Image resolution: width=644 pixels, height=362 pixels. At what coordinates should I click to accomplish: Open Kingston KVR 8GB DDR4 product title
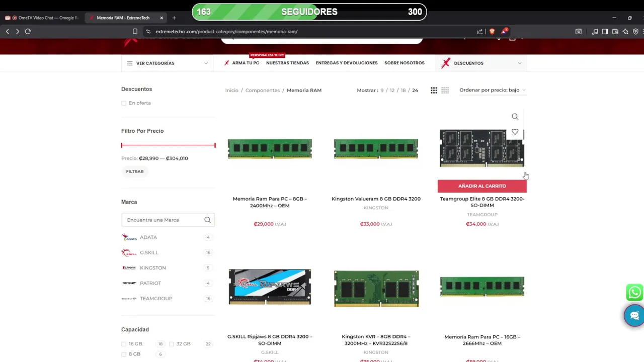pyautogui.click(x=376, y=340)
